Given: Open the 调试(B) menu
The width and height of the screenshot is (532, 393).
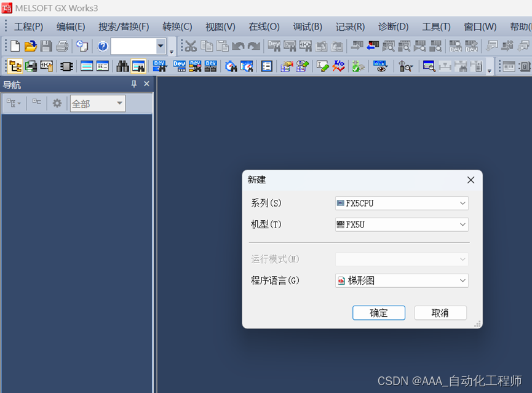Looking at the screenshot, I should pos(308,26).
